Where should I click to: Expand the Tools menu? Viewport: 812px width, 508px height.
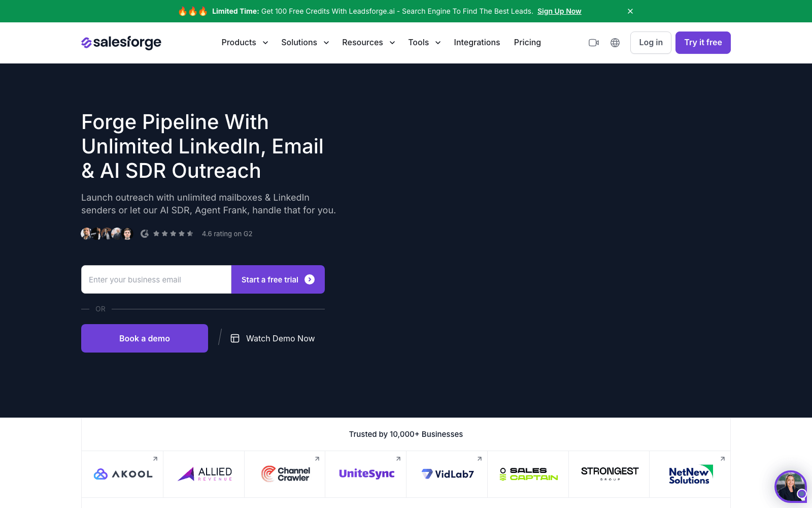(424, 43)
